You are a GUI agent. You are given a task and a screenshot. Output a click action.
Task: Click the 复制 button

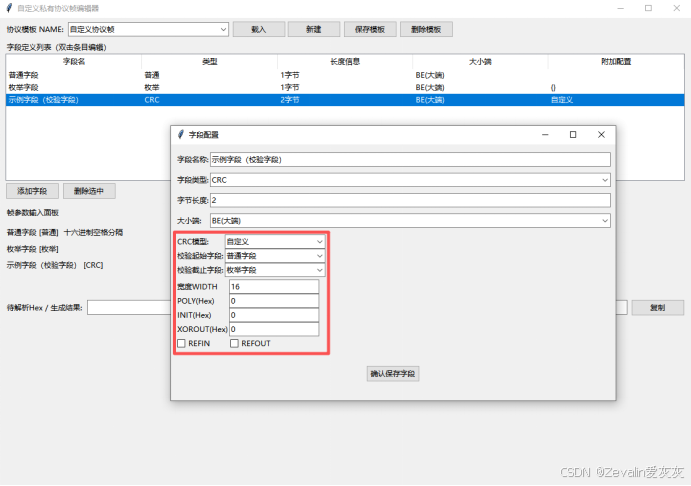click(x=658, y=308)
